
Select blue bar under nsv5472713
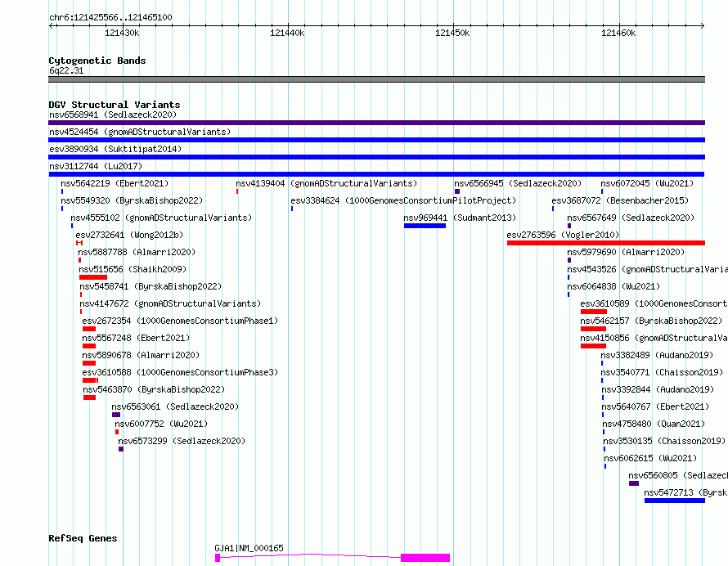pos(675,501)
